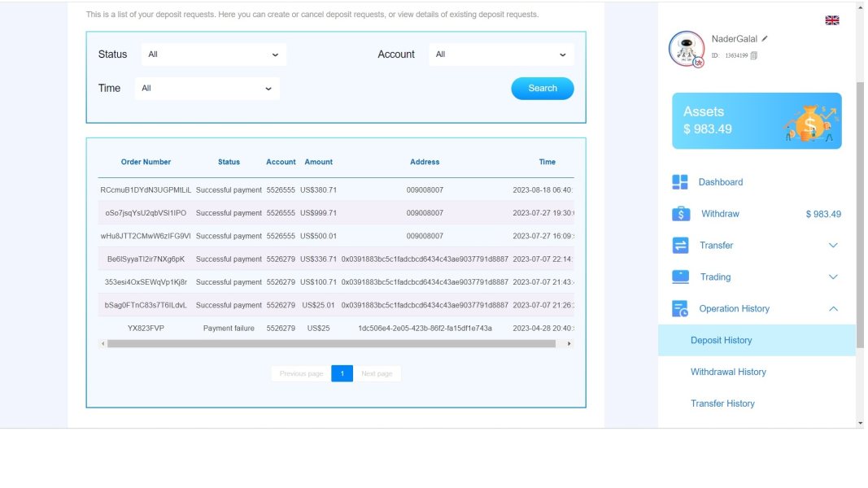Click address 1dc506e4-2e05-423b-86f2-fa15df1e743a
Screen dimensions: 868x488
tap(425, 329)
